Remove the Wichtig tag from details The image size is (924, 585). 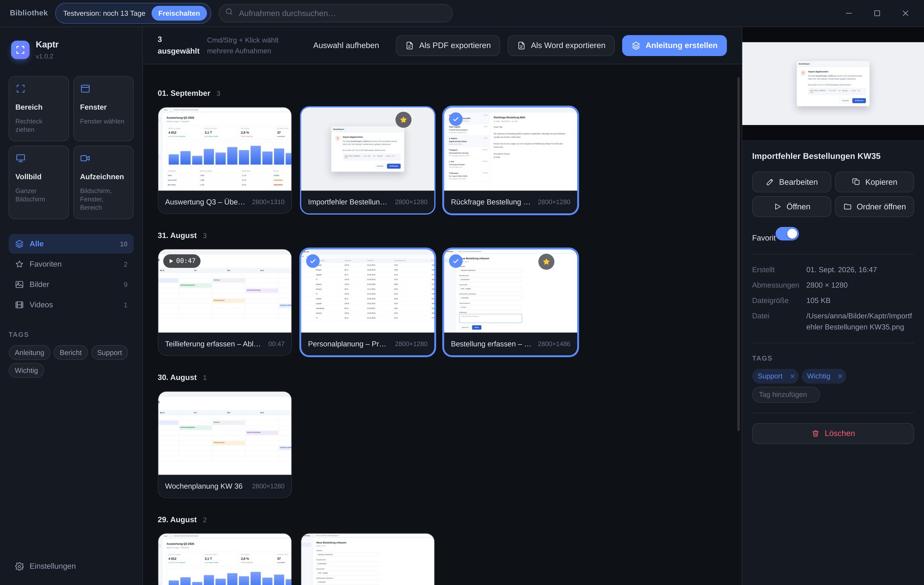(840, 376)
